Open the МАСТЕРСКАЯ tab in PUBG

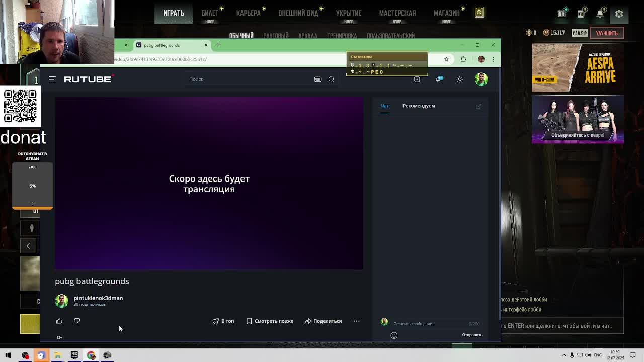(397, 13)
